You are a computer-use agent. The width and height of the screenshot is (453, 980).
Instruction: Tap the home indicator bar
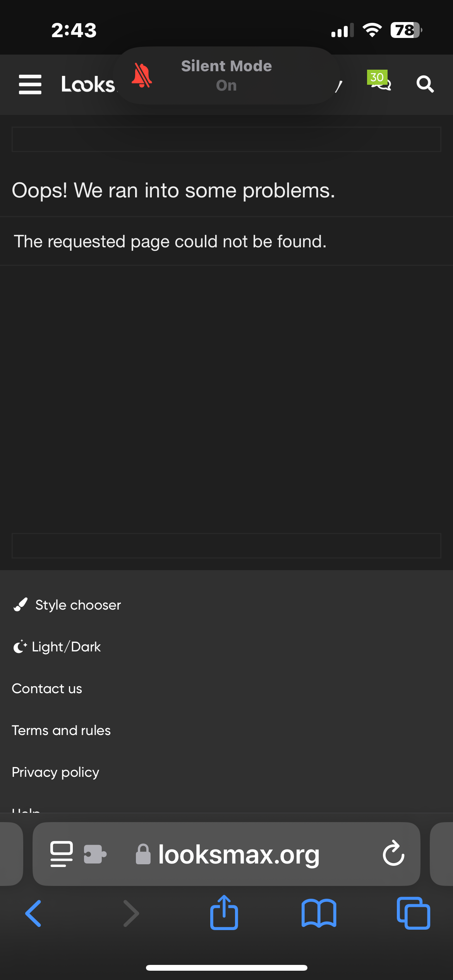pyautogui.click(x=226, y=968)
